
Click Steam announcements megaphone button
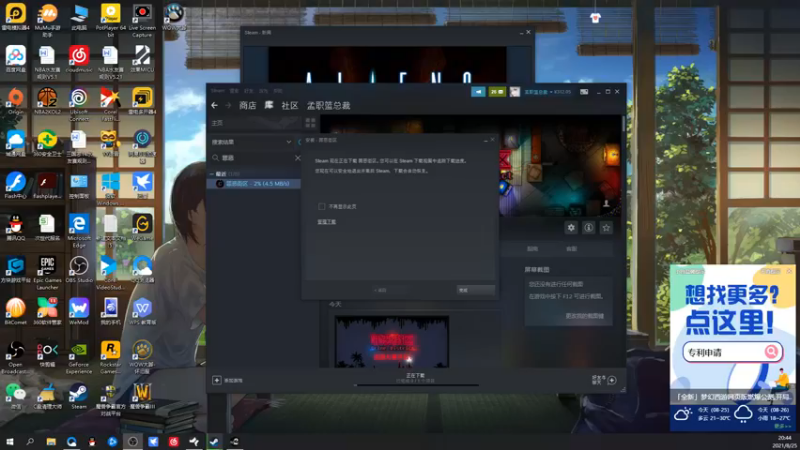coord(478,92)
